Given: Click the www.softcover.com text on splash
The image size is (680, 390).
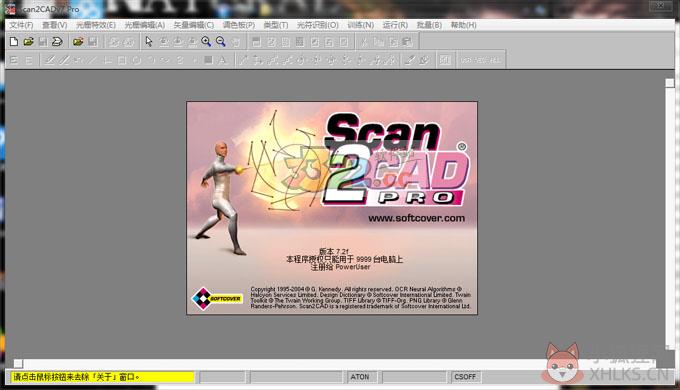Looking at the screenshot, I should [x=416, y=218].
